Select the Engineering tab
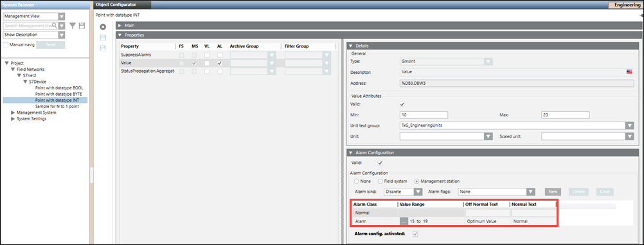The width and height of the screenshot is (644, 245). (x=626, y=5)
